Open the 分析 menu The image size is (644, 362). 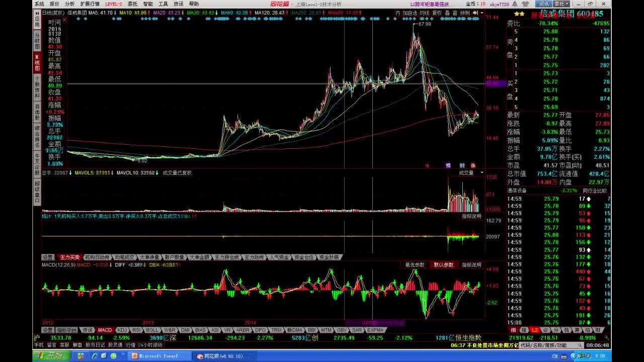pyautogui.click(x=70, y=4)
